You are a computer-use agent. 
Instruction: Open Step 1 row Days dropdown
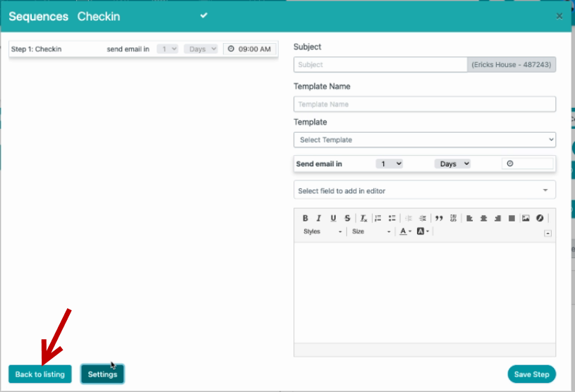(x=201, y=49)
